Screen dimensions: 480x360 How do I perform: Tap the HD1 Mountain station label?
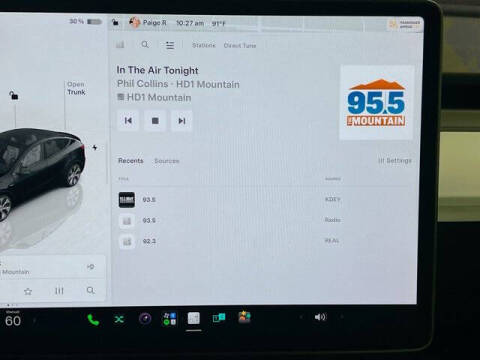pyautogui.click(x=154, y=97)
